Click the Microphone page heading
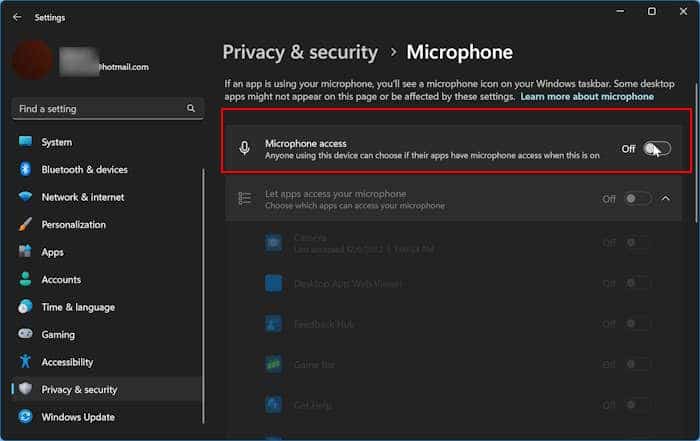This screenshot has height=441, width=700. tap(459, 52)
